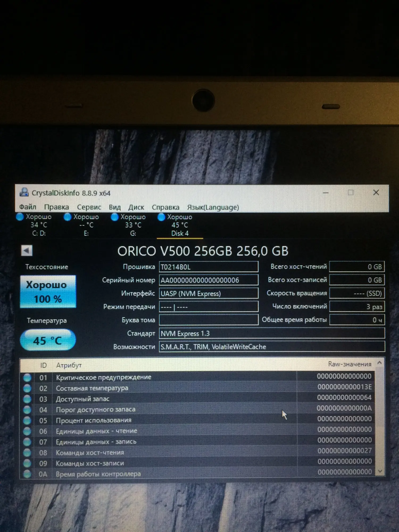
Task: Go to previous disk with left arrow
Action: pos(27,251)
